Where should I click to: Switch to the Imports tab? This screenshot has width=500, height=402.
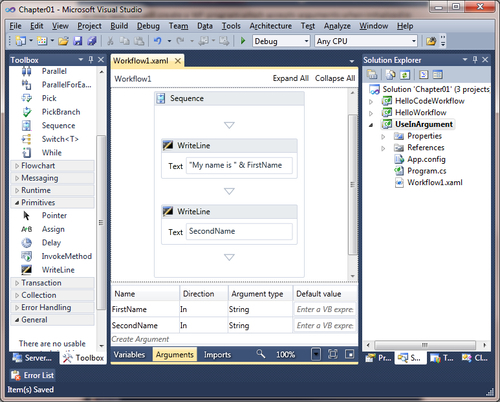[217, 354]
